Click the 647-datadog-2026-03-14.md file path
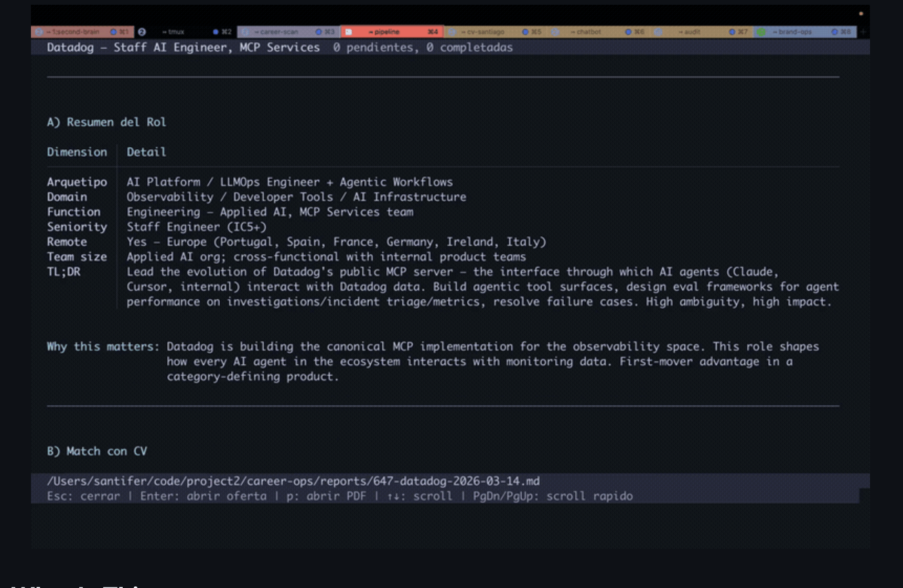The height and width of the screenshot is (588, 903). pyautogui.click(x=293, y=481)
